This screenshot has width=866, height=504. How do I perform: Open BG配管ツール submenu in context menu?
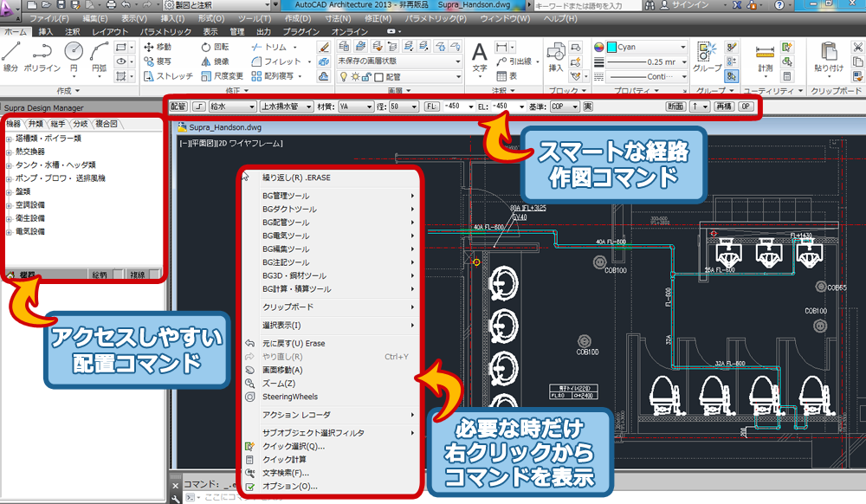pos(338,223)
